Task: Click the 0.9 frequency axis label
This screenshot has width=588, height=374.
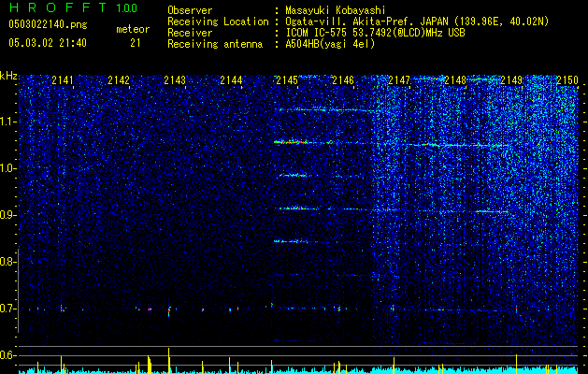Action: 7,215
